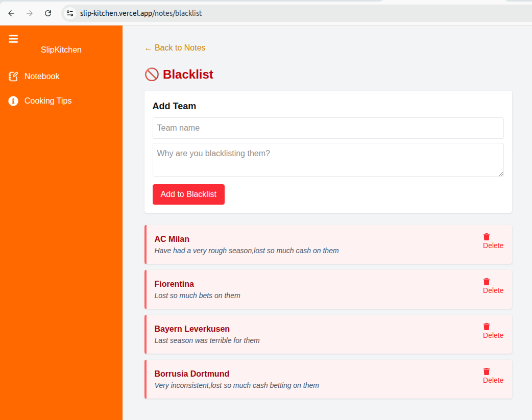
Task: Click the Add Team heading
Action: [174, 106]
